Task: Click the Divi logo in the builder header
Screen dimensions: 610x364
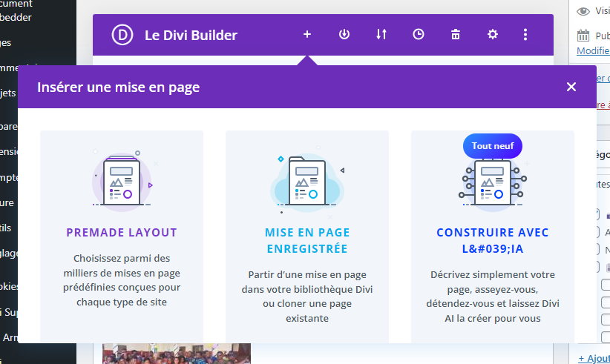Action: tap(122, 35)
